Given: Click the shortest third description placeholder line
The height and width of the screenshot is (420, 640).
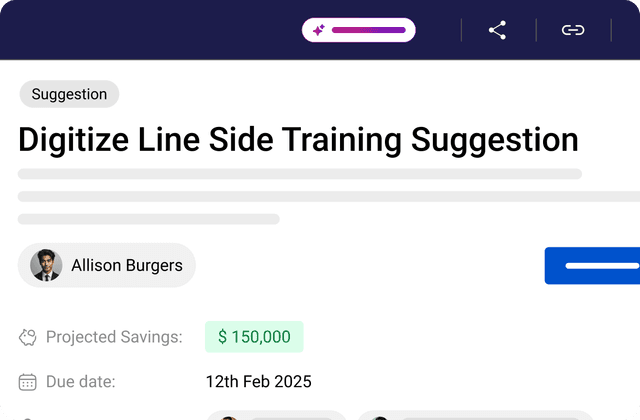Looking at the screenshot, I should (149, 219).
